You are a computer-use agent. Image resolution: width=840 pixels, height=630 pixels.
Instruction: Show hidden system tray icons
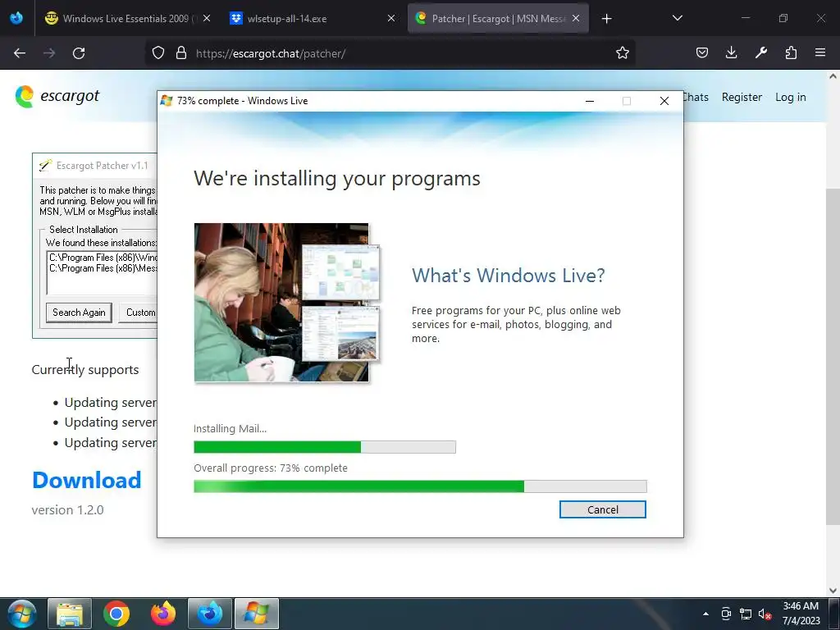coord(705,614)
